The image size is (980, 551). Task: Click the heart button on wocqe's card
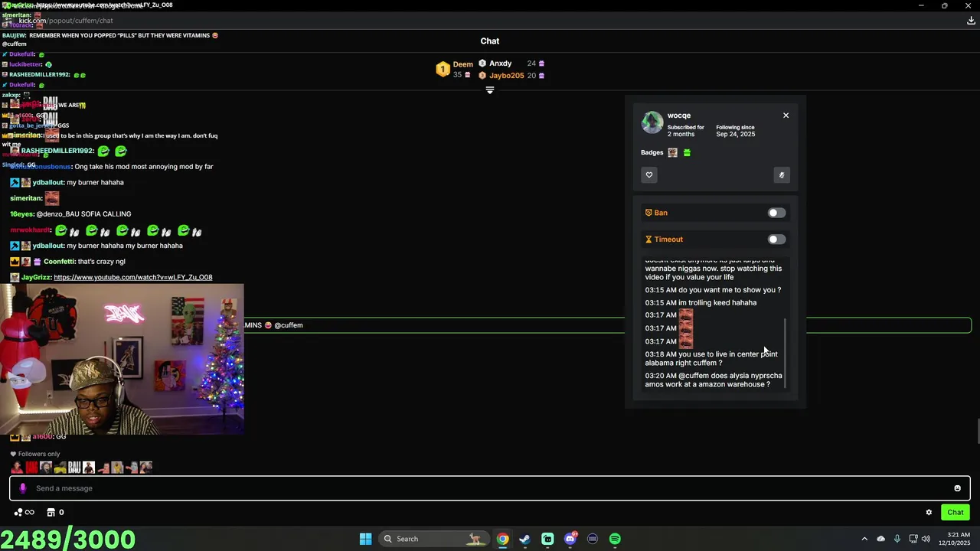click(649, 175)
